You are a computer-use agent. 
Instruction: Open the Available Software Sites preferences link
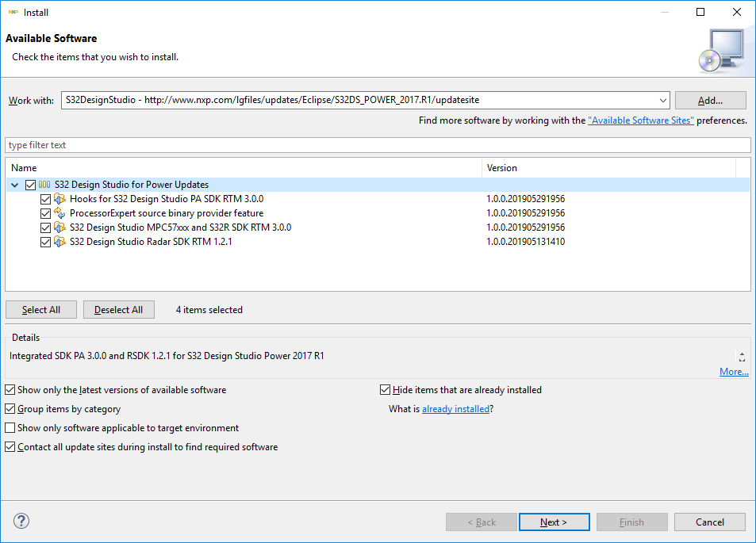(x=641, y=120)
